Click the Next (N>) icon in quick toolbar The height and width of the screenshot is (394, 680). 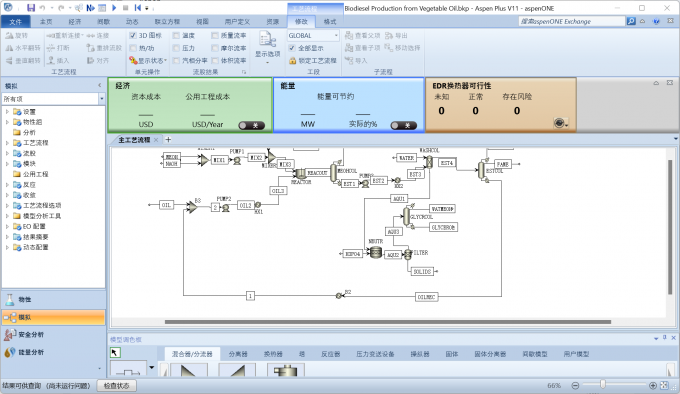pos(90,8)
